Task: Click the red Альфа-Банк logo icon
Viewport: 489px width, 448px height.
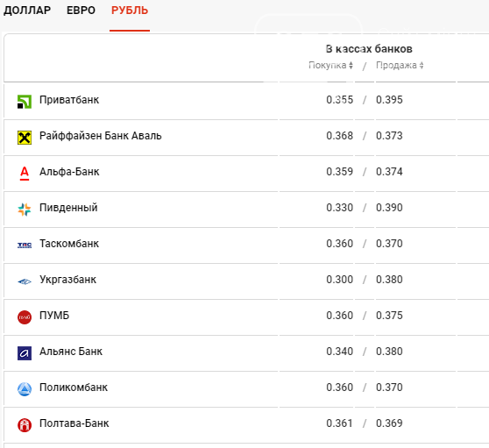Action: click(25, 174)
